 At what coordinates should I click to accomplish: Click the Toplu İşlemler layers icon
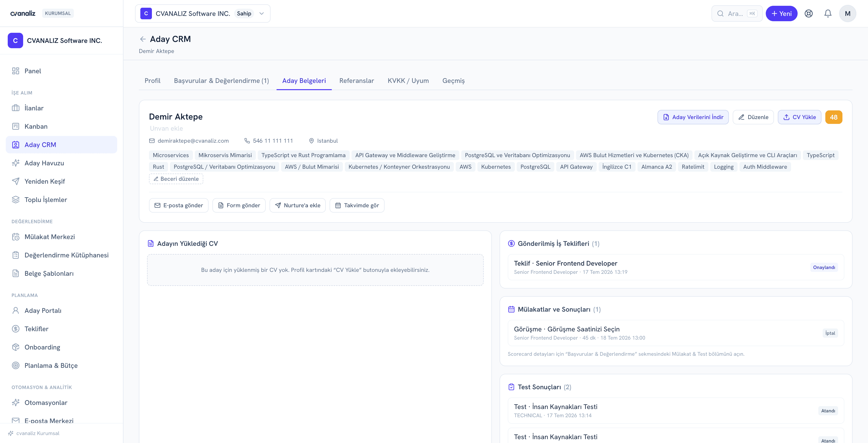[15, 199]
